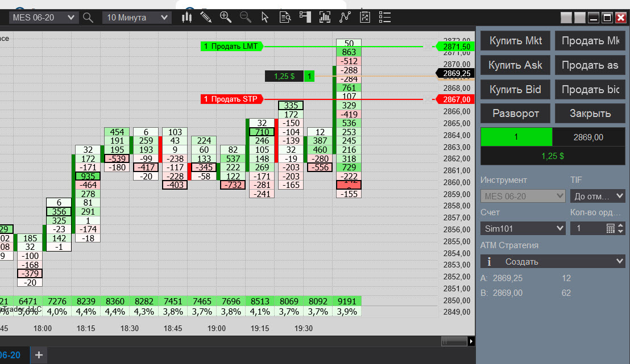This screenshot has height=364, width=630.
Task: Add new tab with plus button
Action: [x=39, y=355]
